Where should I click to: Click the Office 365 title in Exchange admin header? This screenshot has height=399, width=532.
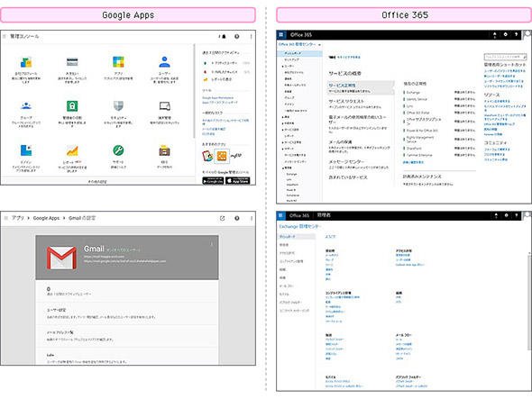tap(298, 215)
